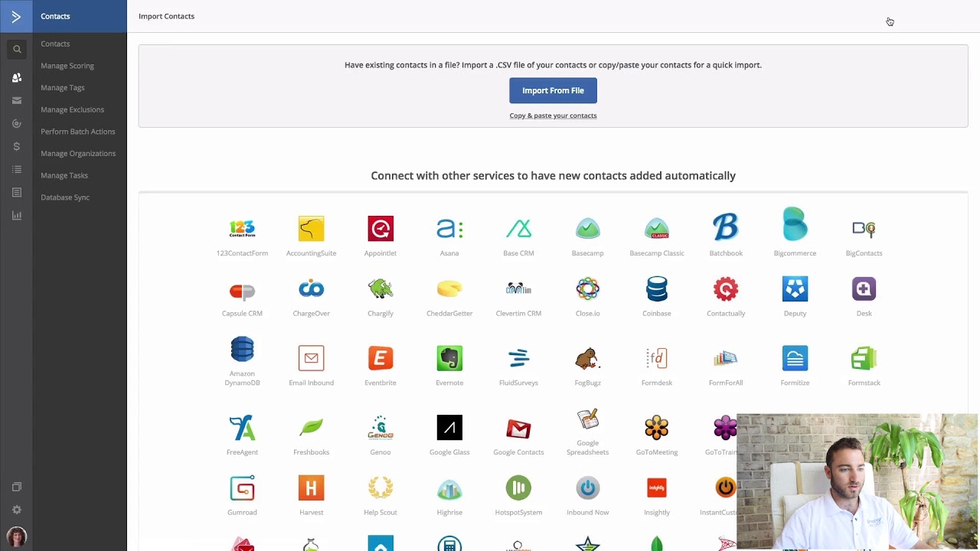Select the Gengo integration icon

coord(381,428)
